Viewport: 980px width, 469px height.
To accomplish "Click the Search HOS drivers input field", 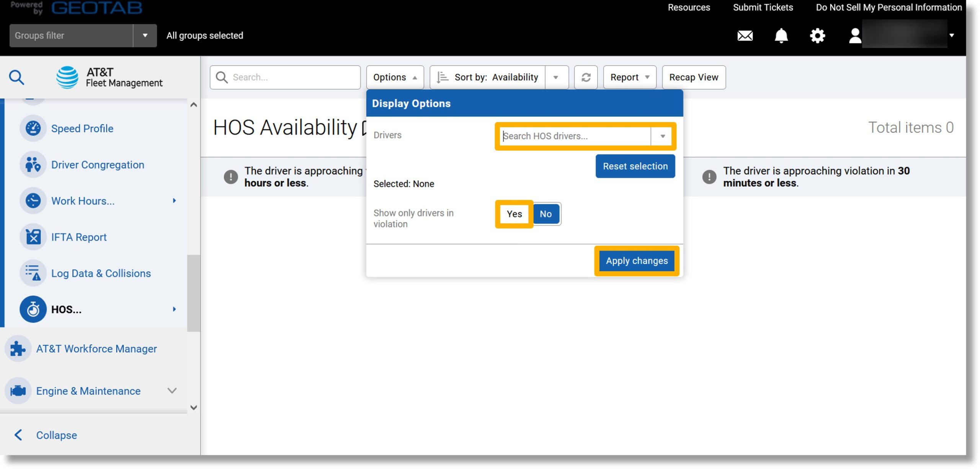I will 576,135.
